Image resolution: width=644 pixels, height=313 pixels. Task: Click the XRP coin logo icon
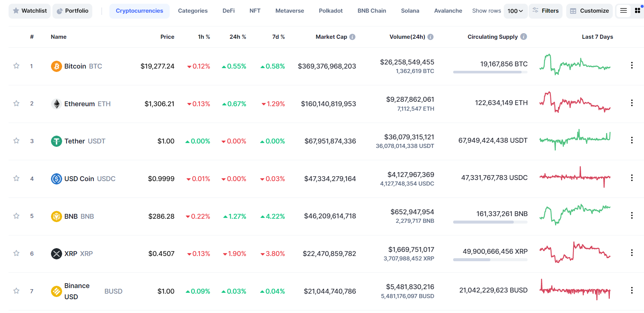tap(56, 254)
